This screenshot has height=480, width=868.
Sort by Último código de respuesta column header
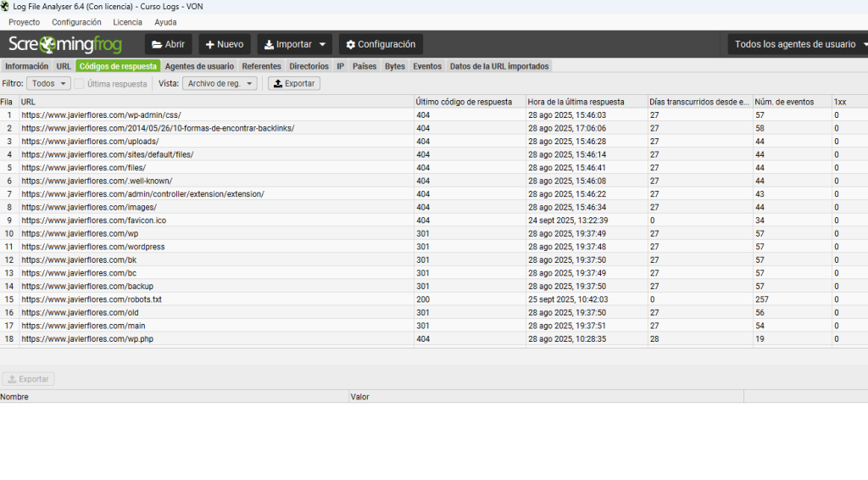[x=464, y=102]
